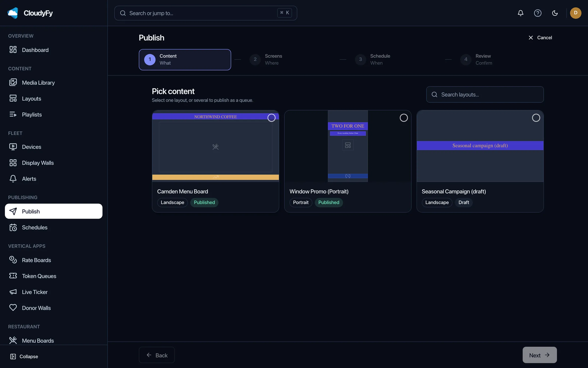The height and width of the screenshot is (368, 588).
Task: Click the Draft status badge
Action: [464, 202]
